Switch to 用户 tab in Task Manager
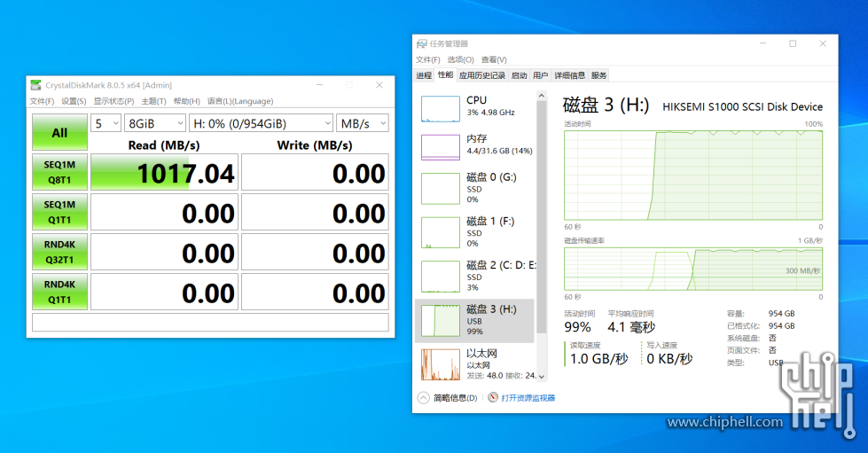The width and height of the screenshot is (868, 453). tap(540, 75)
